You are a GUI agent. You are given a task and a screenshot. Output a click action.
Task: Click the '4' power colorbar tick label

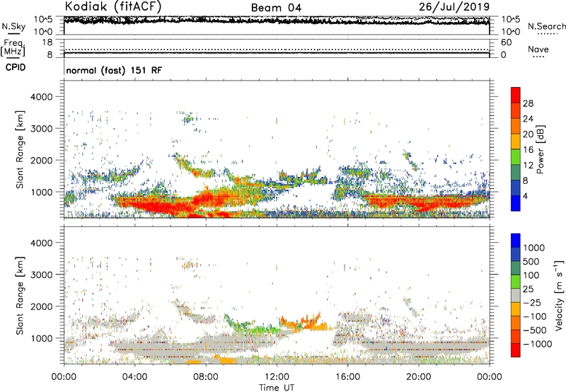coord(525,196)
